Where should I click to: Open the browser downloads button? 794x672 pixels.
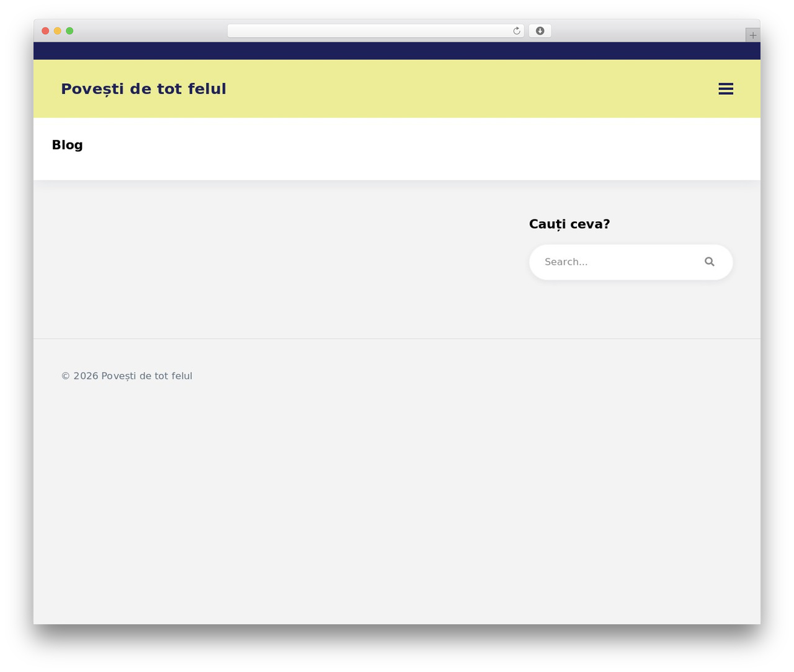[540, 31]
